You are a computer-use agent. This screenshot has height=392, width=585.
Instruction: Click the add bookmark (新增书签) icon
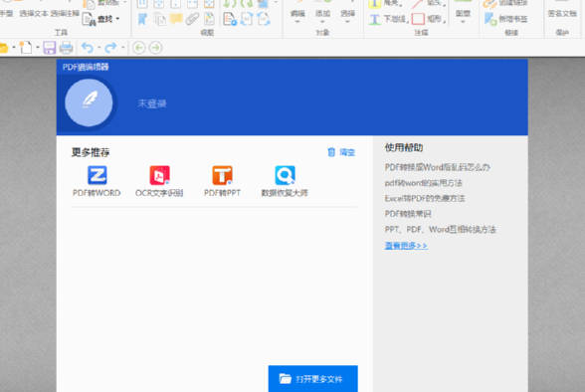pyautogui.click(x=490, y=19)
